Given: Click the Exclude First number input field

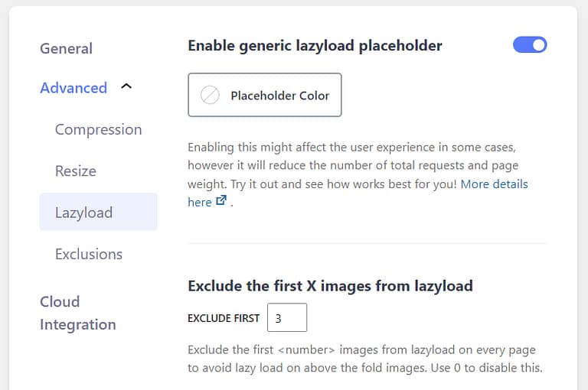Looking at the screenshot, I should tap(287, 318).
